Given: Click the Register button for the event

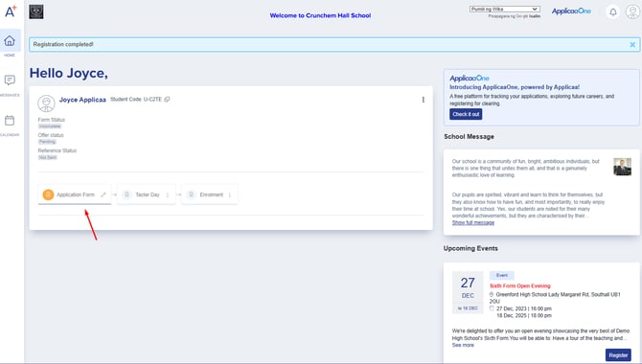Looking at the screenshot, I should (618, 355).
